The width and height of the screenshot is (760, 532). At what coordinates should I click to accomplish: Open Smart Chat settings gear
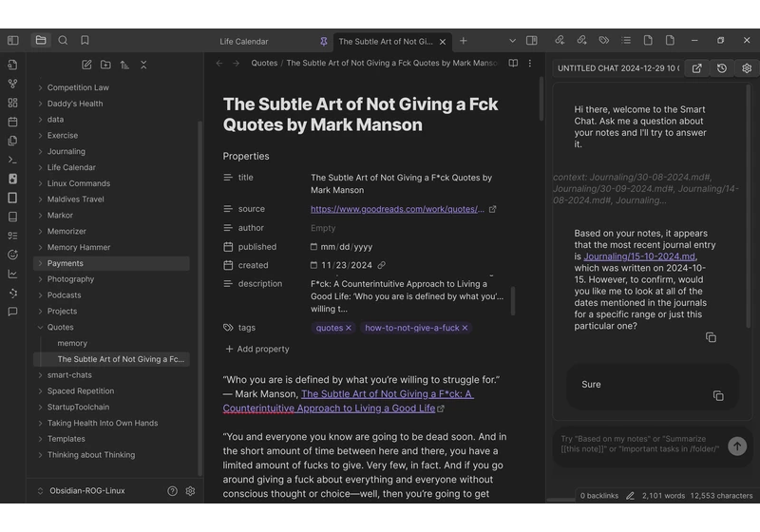tap(747, 68)
